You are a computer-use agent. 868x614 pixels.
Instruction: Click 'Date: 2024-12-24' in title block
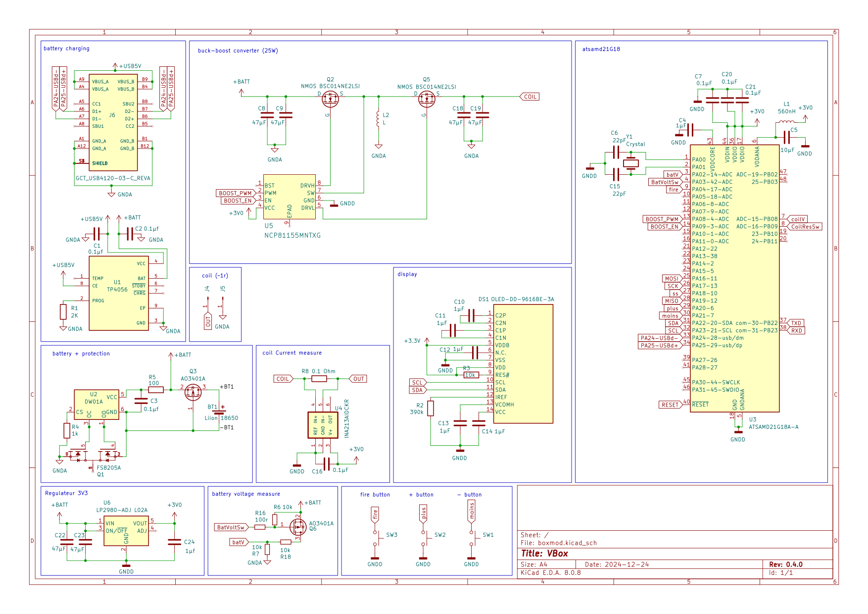[x=617, y=564]
